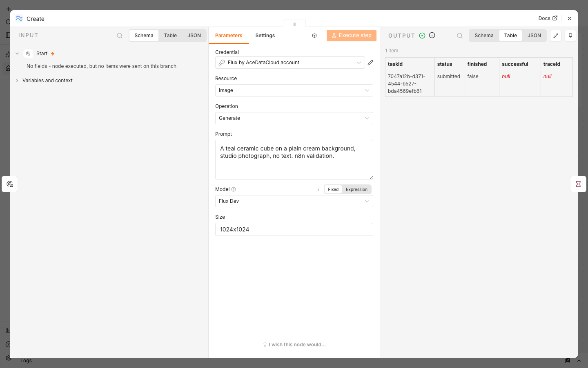Search the output panel data
The image size is (588, 368).
coord(460,36)
